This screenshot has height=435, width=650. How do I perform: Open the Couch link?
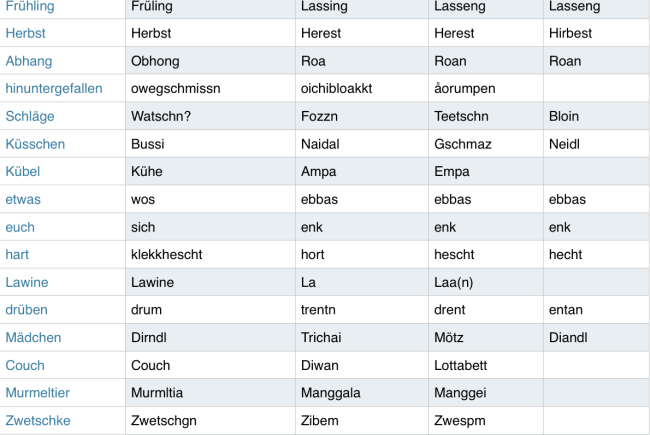(x=25, y=365)
